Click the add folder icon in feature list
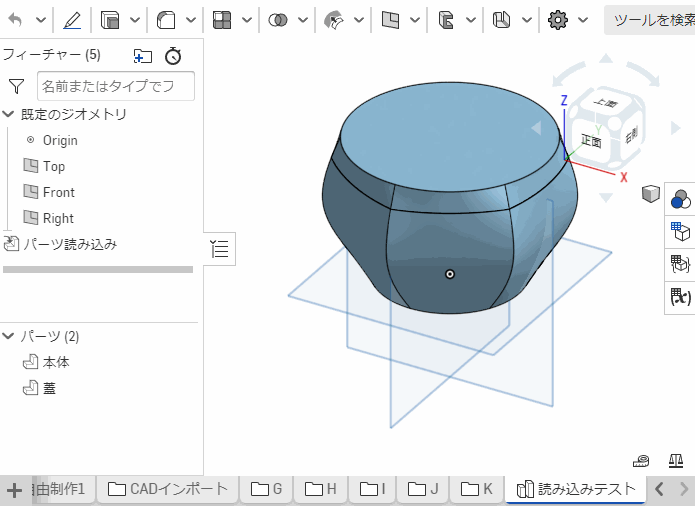This screenshot has width=695, height=506. click(x=143, y=56)
